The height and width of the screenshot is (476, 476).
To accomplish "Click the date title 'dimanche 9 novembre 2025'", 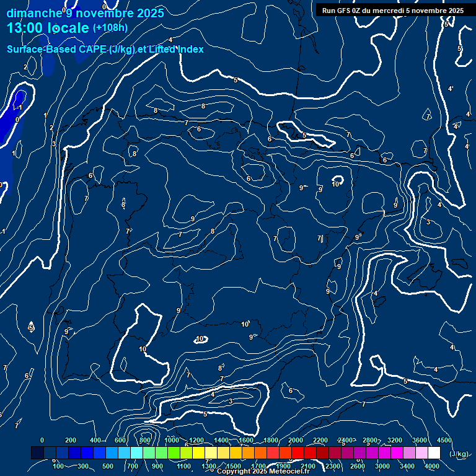I will [86, 14].
